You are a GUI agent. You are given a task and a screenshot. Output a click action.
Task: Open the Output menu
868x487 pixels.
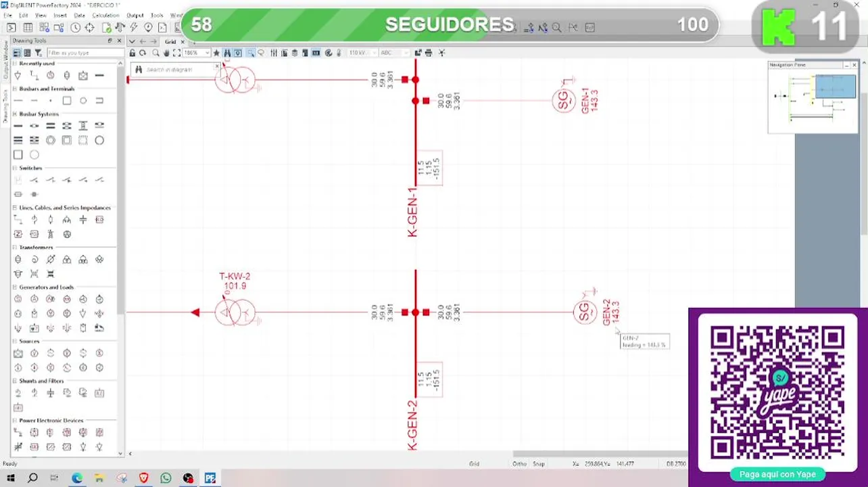pos(135,15)
